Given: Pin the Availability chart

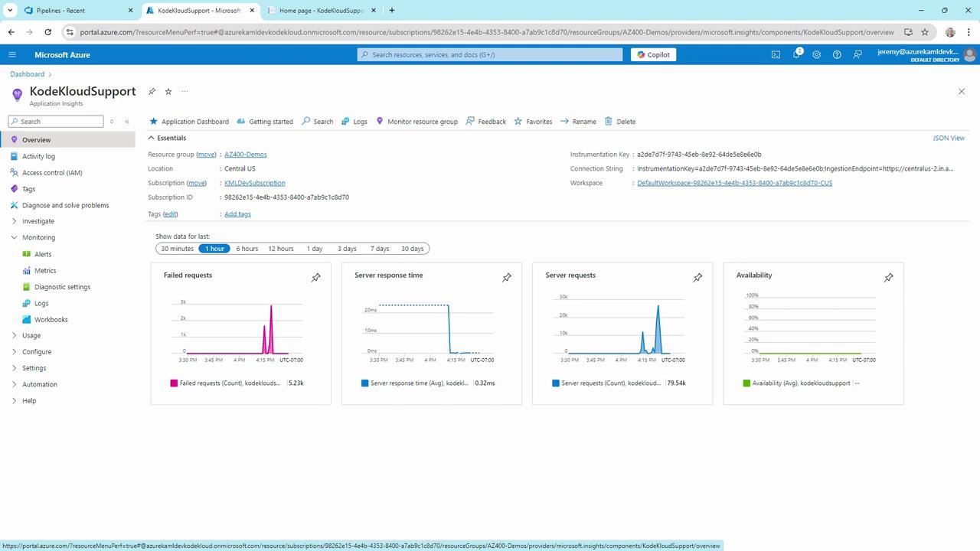Looking at the screenshot, I should (888, 278).
